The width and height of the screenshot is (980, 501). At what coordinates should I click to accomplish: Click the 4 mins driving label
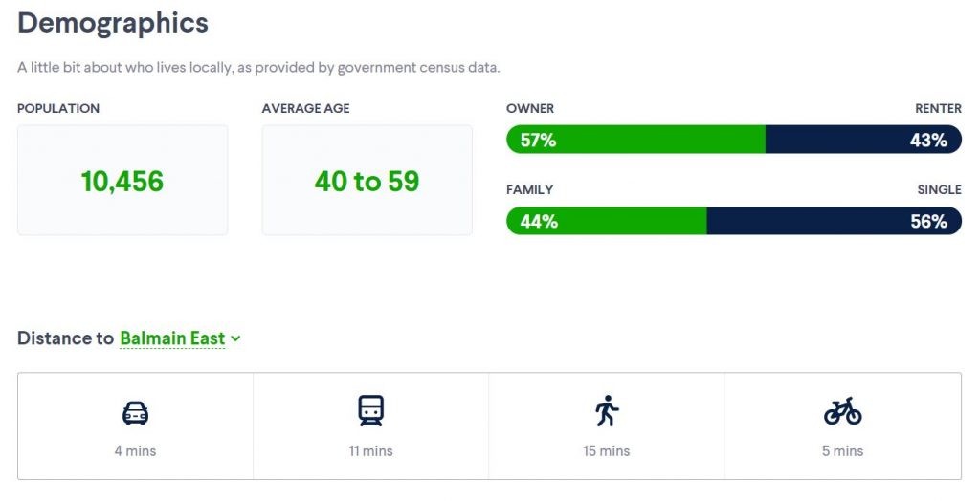pos(135,450)
